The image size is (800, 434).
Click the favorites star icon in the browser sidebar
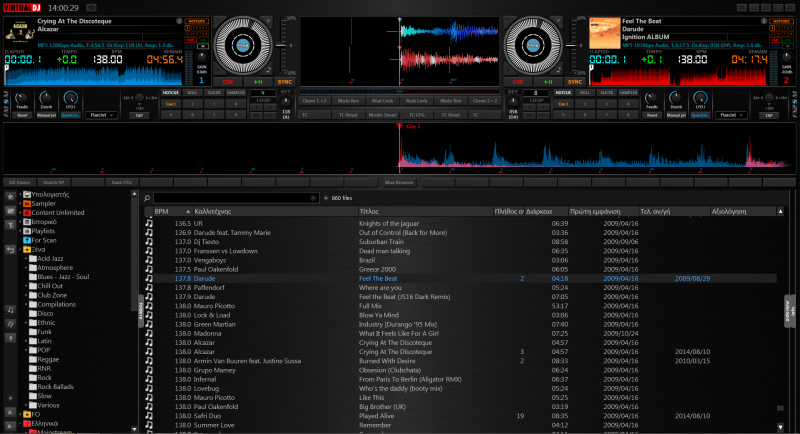click(10, 196)
